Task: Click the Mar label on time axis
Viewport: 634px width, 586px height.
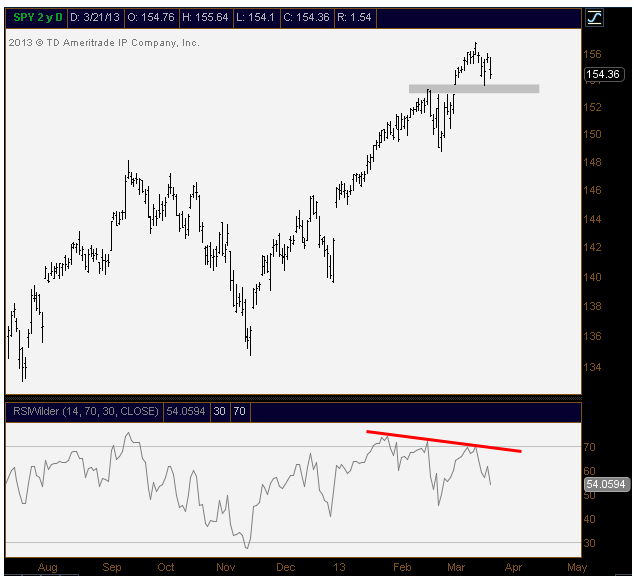Action: [456, 567]
